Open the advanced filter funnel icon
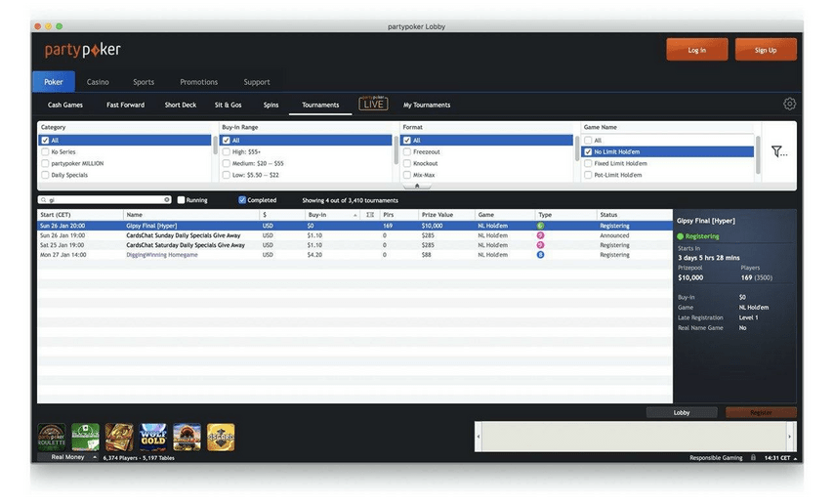Image resolution: width=834 pixels, height=504 pixels. point(779,151)
